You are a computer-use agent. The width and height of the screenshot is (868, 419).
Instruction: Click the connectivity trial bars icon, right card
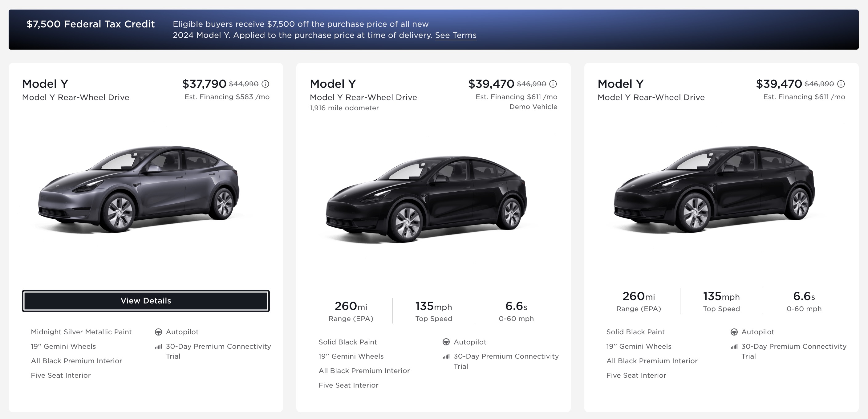pos(734,346)
